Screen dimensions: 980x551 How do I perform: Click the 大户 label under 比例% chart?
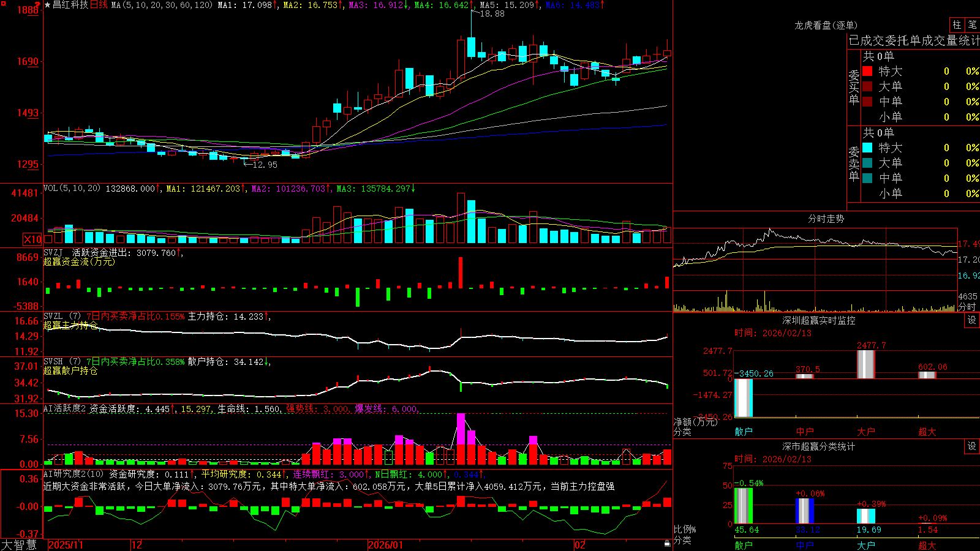point(866,545)
